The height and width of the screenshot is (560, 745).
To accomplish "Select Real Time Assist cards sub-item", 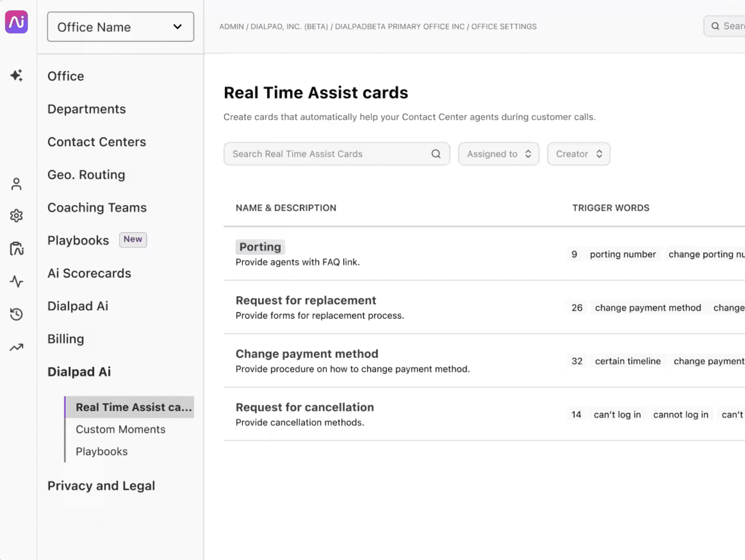I will click(130, 407).
